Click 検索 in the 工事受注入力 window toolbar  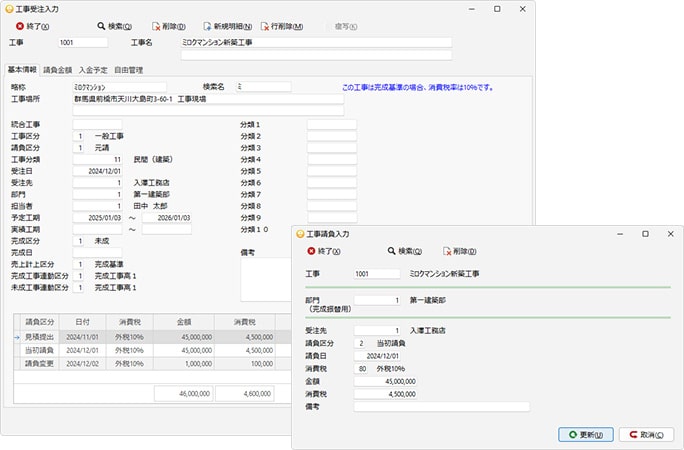tap(114, 27)
